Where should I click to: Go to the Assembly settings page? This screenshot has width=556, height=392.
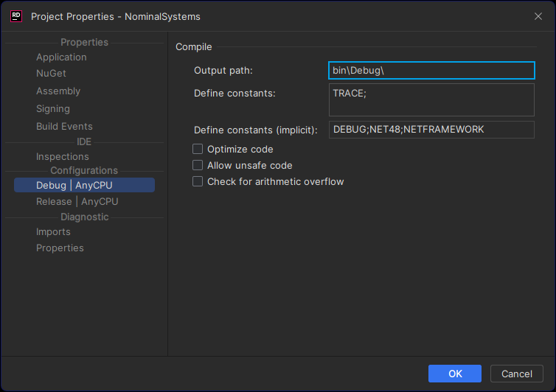tap(58, 91)
